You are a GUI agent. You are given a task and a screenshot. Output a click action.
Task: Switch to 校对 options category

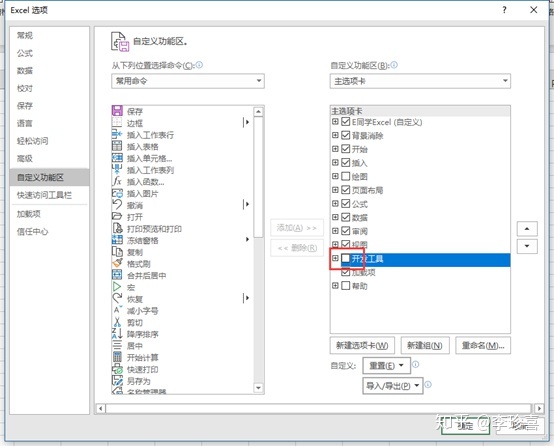coord(25,88)
